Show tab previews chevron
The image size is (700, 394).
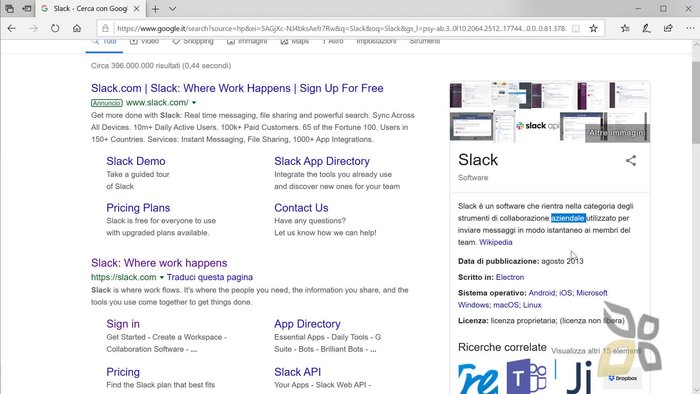click(172, 8)
